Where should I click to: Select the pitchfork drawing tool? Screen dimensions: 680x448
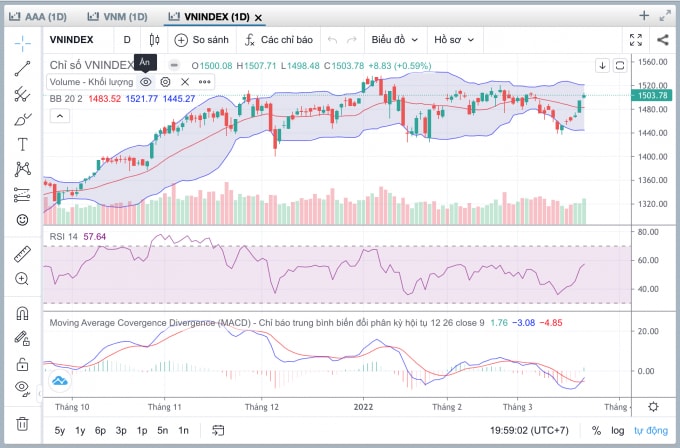tap(23, 94)
